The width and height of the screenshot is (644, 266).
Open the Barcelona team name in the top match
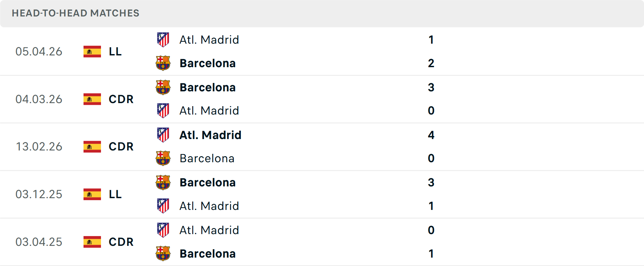click(x=208, y=63)
